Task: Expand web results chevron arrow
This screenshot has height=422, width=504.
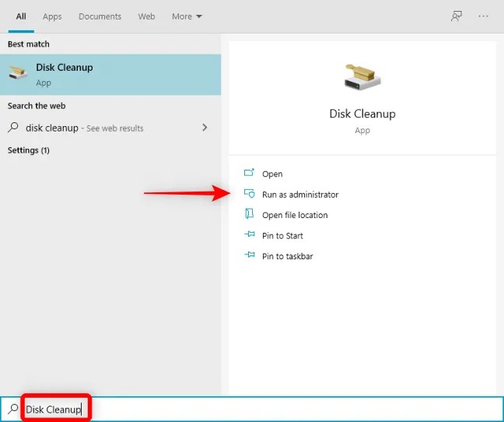Action: (205, 128)
